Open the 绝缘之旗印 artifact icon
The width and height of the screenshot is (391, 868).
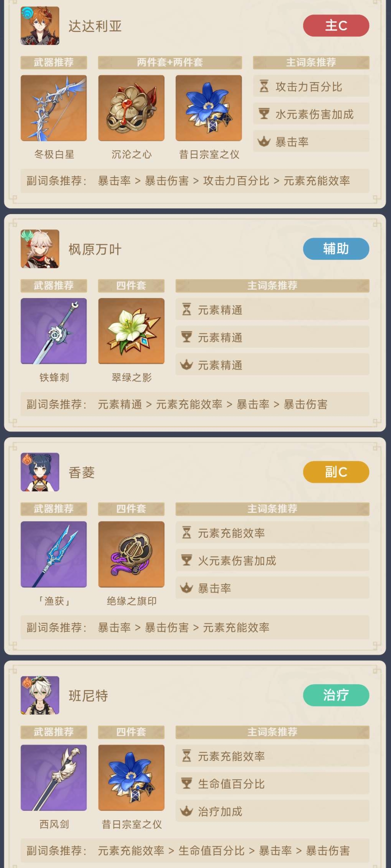click(131, 554)
